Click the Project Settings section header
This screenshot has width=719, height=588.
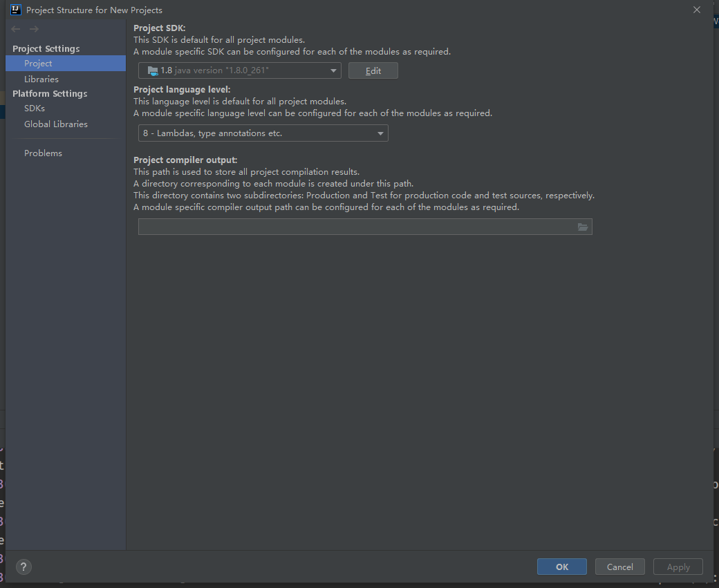tap(46, 49)
